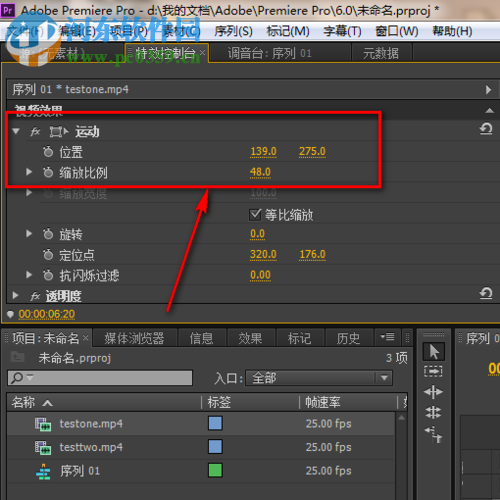The image size is (500, 500).
Task: Click the anchor point Y value 176.0
Action: 312,255
